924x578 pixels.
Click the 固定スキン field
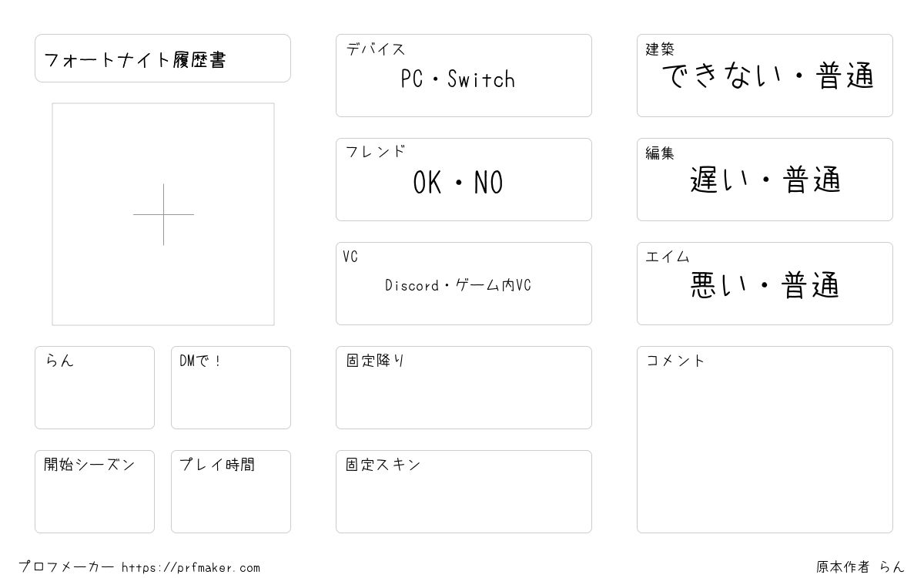point(464,492)
